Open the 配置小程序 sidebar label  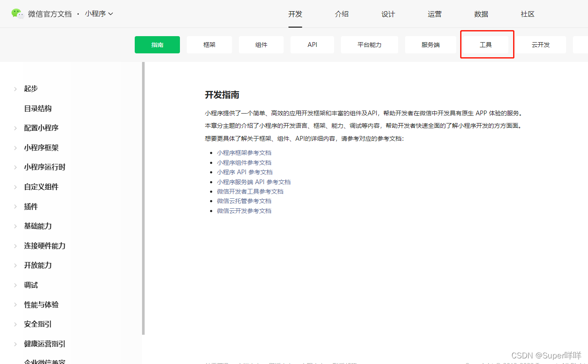(41, 128)
